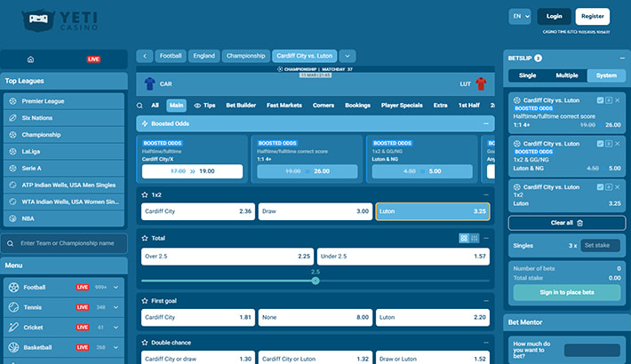Open the Player Specials tab
This screenshot has width=631, height=364.
coord(402,106)
